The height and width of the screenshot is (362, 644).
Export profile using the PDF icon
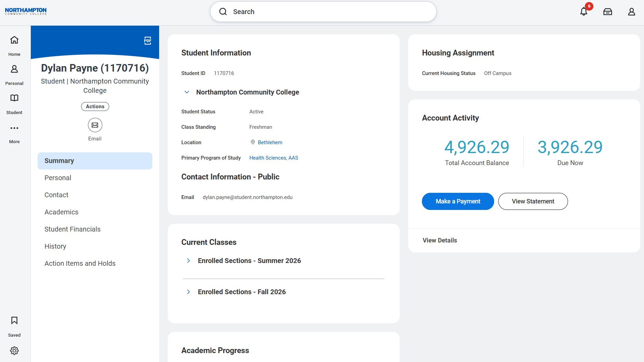pyautogui.click(x=147, y=41)
